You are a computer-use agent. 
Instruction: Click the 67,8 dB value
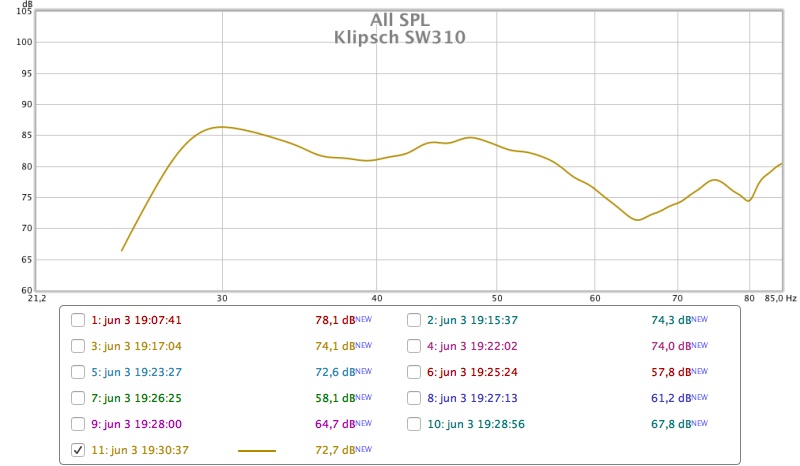(x=671, y=424)
